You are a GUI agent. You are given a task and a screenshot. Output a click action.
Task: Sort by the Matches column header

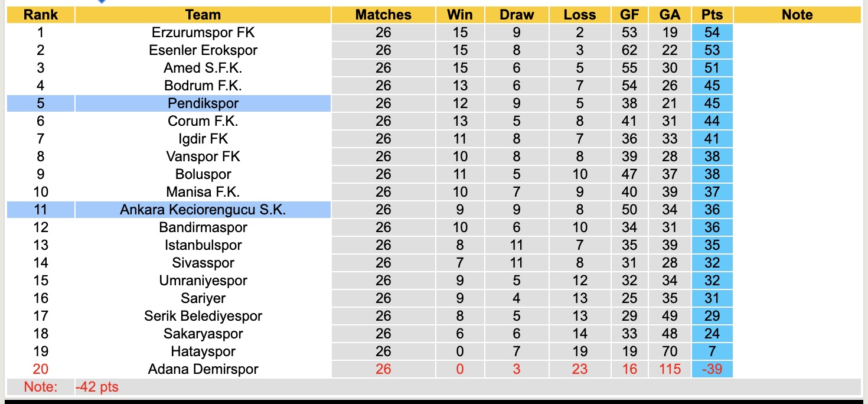pos(383,15)
